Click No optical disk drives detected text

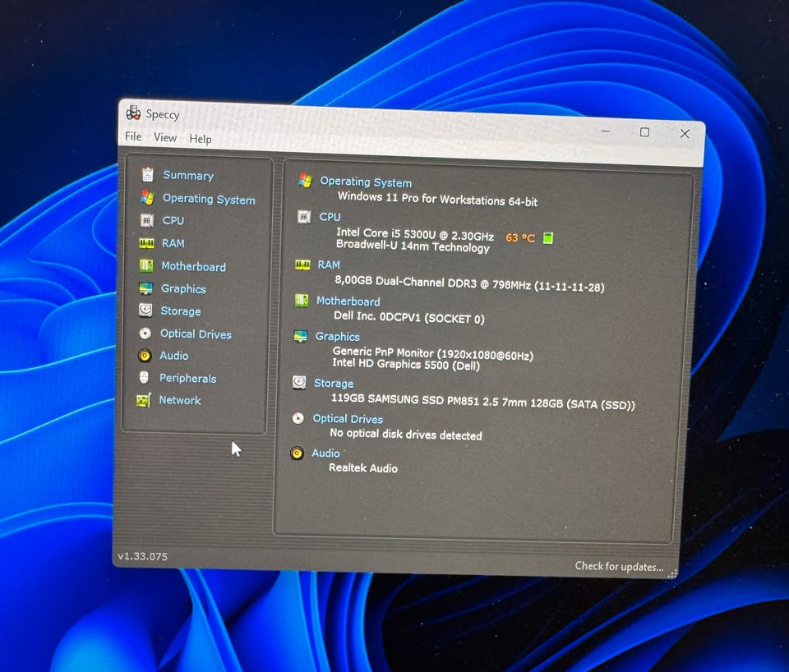point(405,434)
